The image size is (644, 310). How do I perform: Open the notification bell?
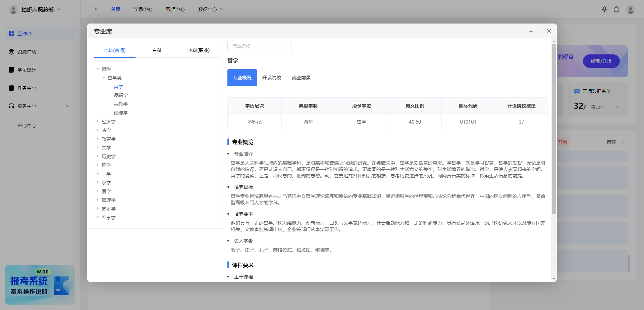point(616,9)
